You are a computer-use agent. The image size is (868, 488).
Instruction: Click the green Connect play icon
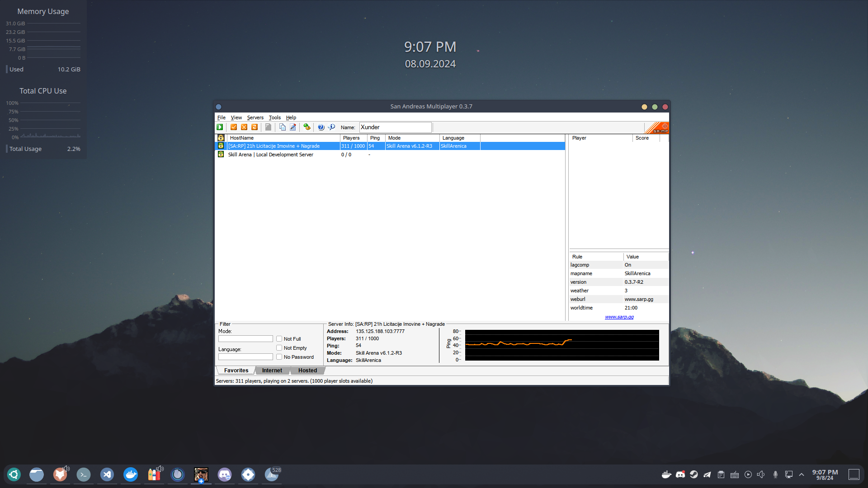[x=220, y=127]
